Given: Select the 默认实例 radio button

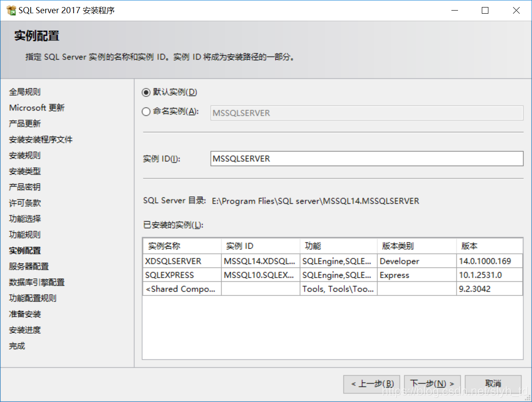Looking at the screenshot, I should (146, 92).
